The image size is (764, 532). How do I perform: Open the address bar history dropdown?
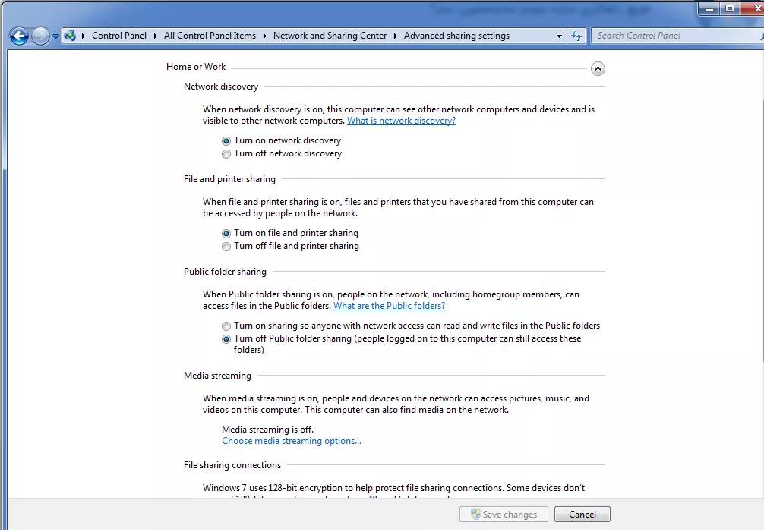click(559, 36)
